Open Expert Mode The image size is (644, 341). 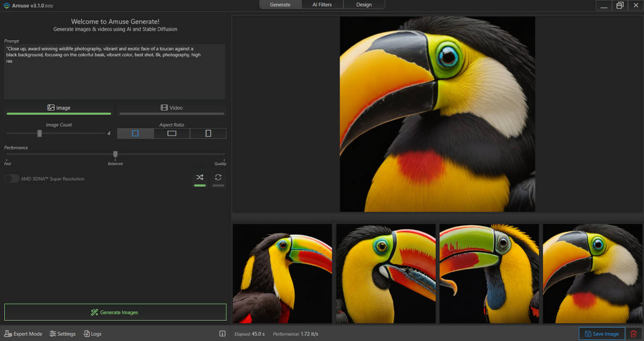[23, 333]
